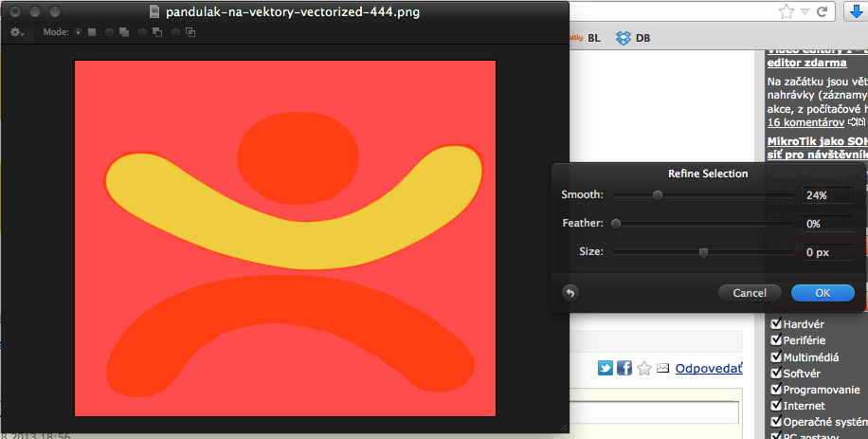Click the intersect-selection squares icon
The height and width of the screenshot is (439, 868).
(x=190, y=32)
